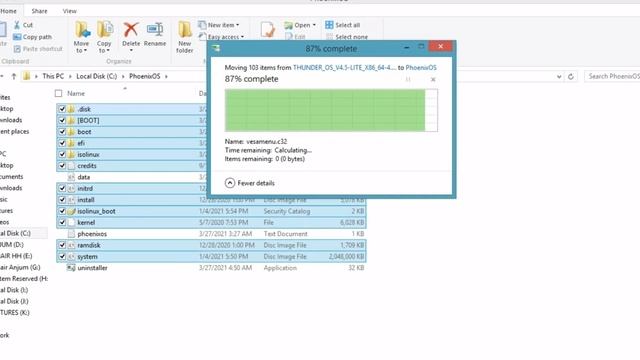The height and width of the screenshot is (360, 640).
Task: Click the copy dialog title icon
Action: 216,49
